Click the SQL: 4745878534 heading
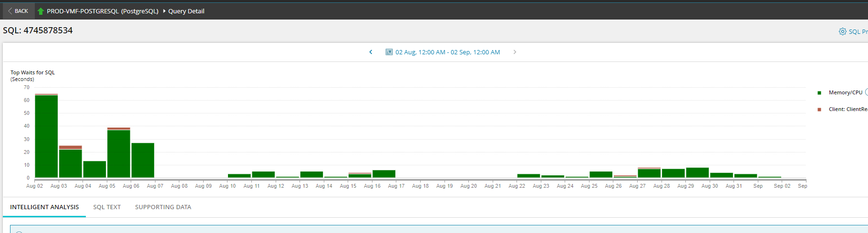The width and height of the screenshot is (868, 233). (38, 30)
